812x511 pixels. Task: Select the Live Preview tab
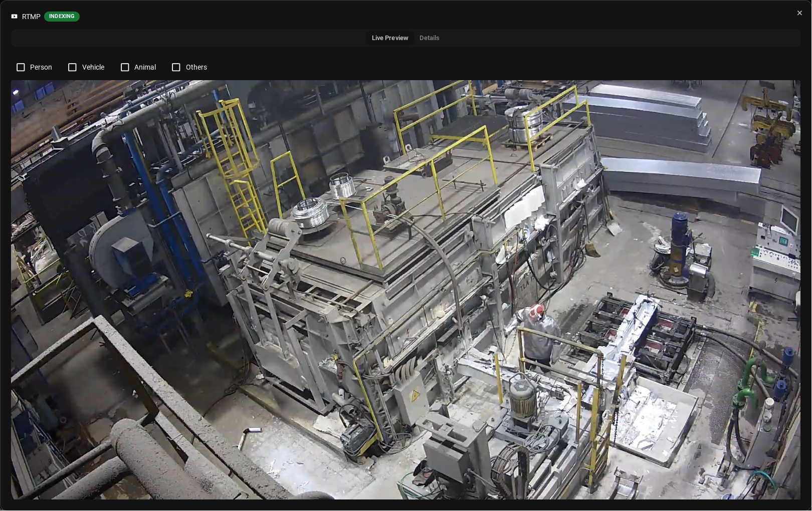[x=389, y=38]
